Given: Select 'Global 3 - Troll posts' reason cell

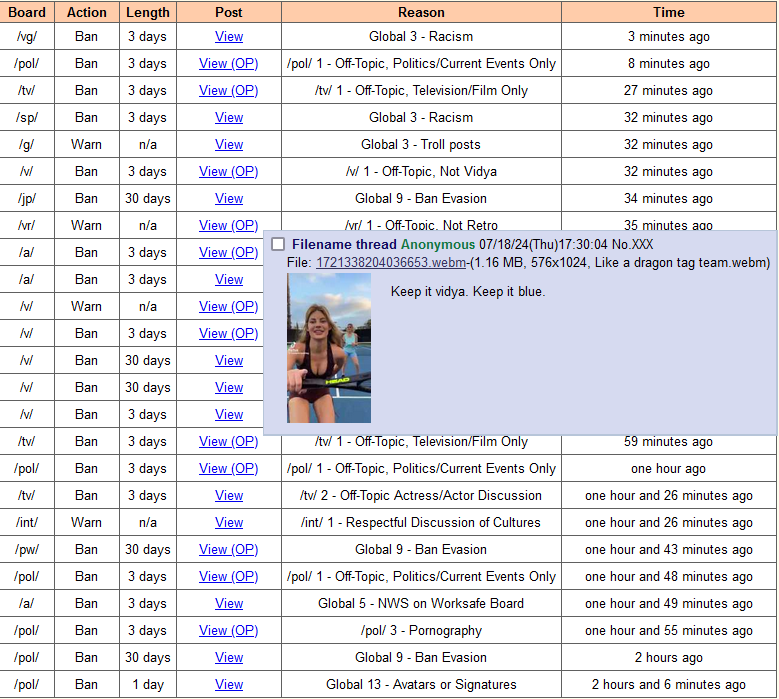Looking at the screenshot, I should tap(421, 145).
